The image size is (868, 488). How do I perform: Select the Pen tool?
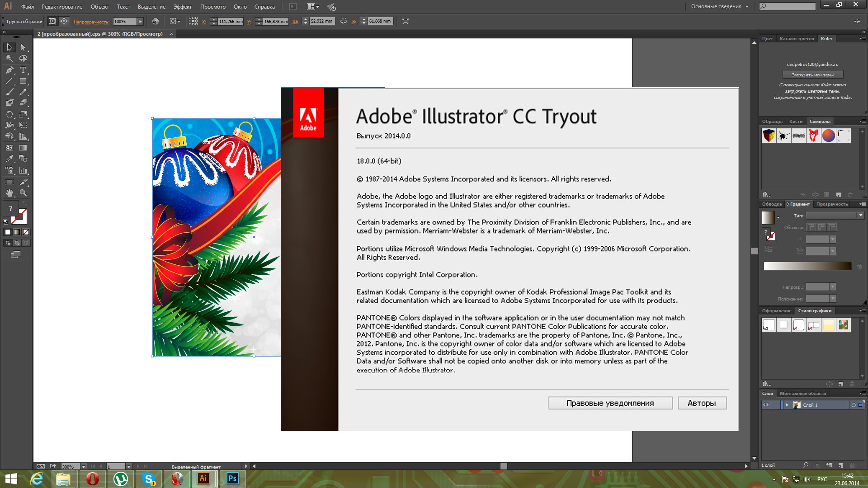(9, 70)
